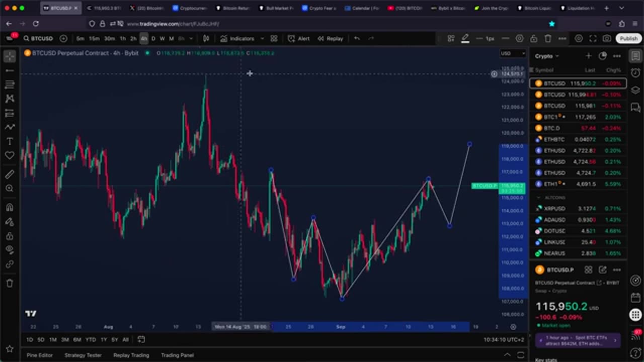Expand the timeframe interval dropdown arrow

tap(191, 39)
